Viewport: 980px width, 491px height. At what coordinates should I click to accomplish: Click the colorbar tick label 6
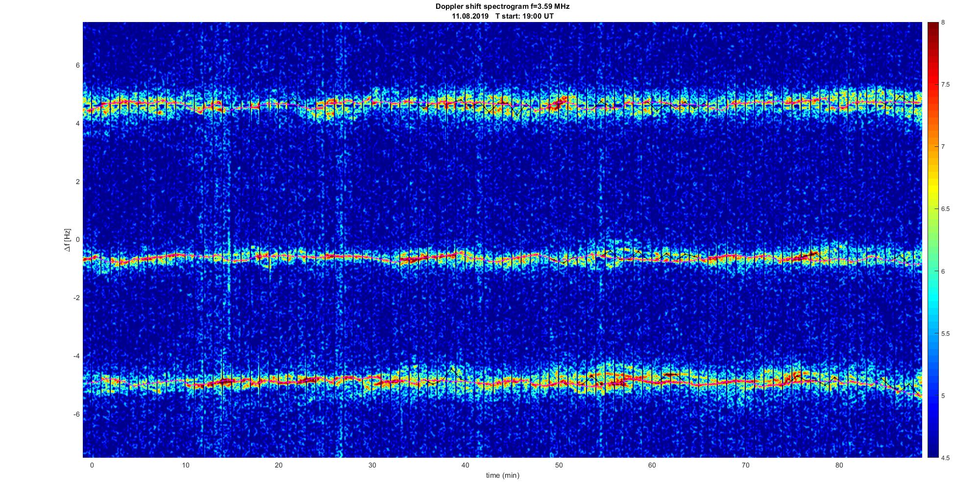943,271
